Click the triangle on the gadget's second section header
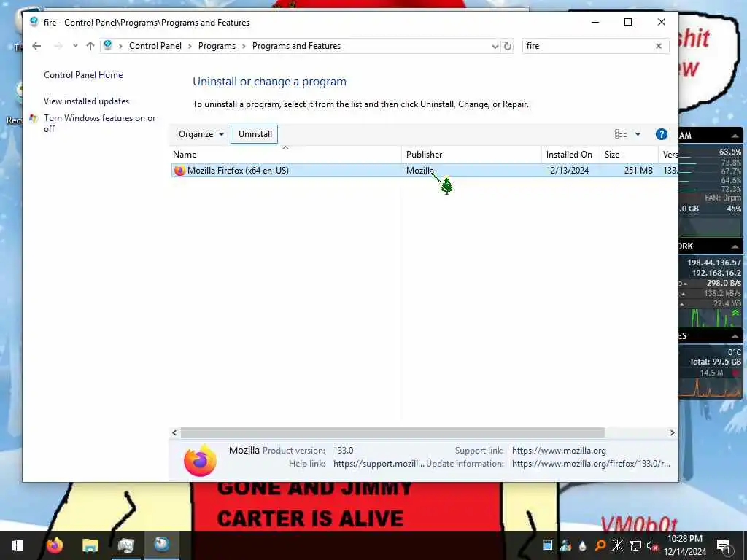The width and height of the screenshot is (747, 560). coord(735,246)
